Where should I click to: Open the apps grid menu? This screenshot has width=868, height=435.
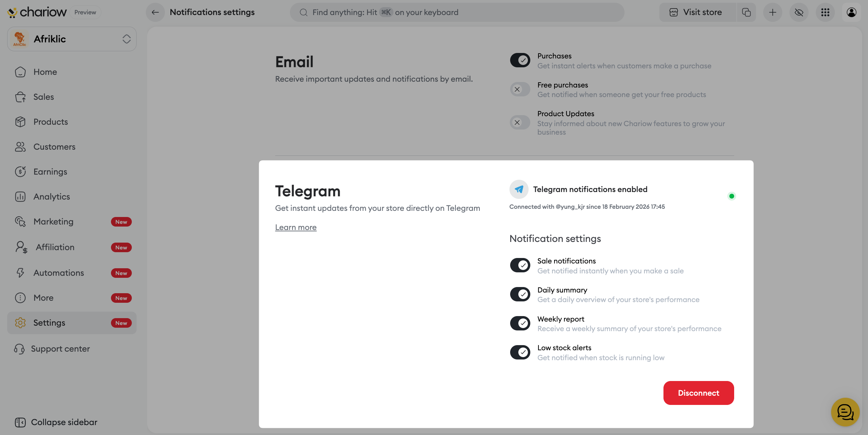point(825,12)
